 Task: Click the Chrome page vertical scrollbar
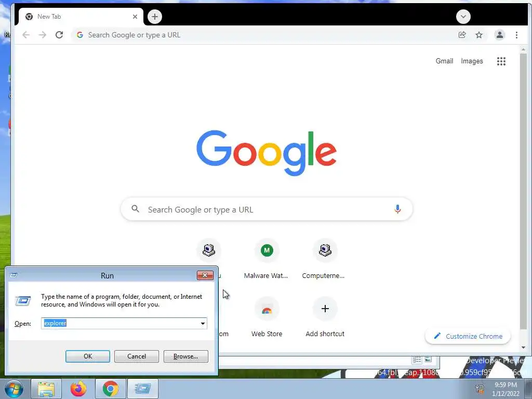click(x=523, y=191)
